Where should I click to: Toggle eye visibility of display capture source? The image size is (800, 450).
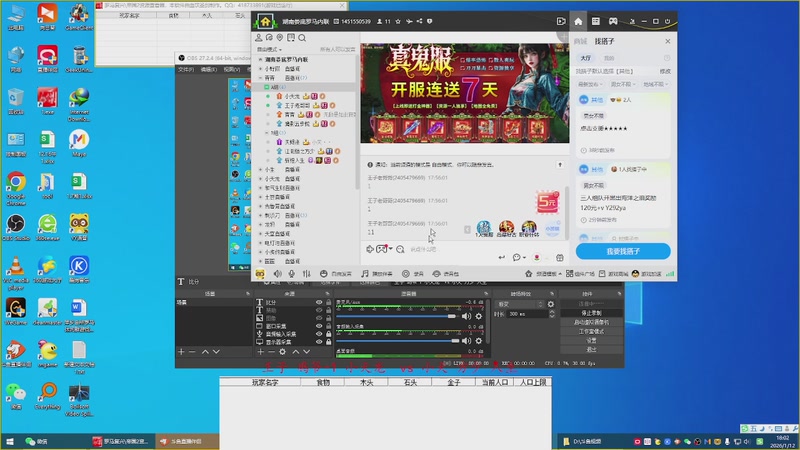click(x=319, y=342)
